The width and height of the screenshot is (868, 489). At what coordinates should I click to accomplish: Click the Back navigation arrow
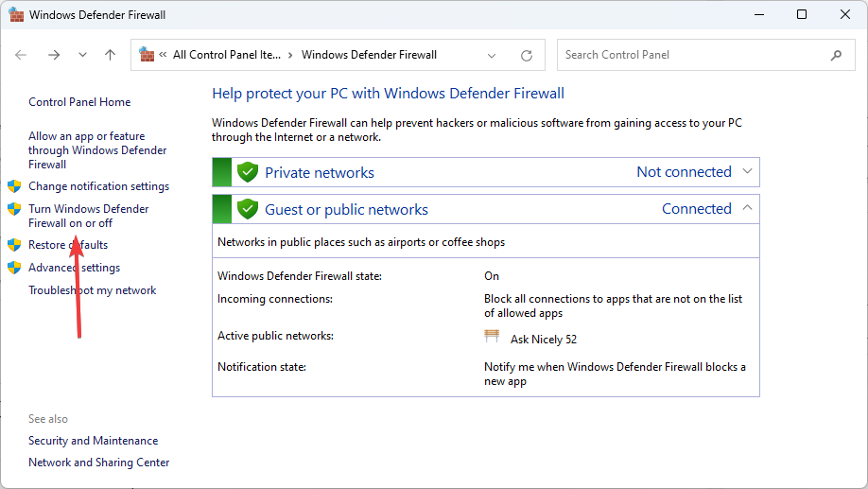point(21,55)
